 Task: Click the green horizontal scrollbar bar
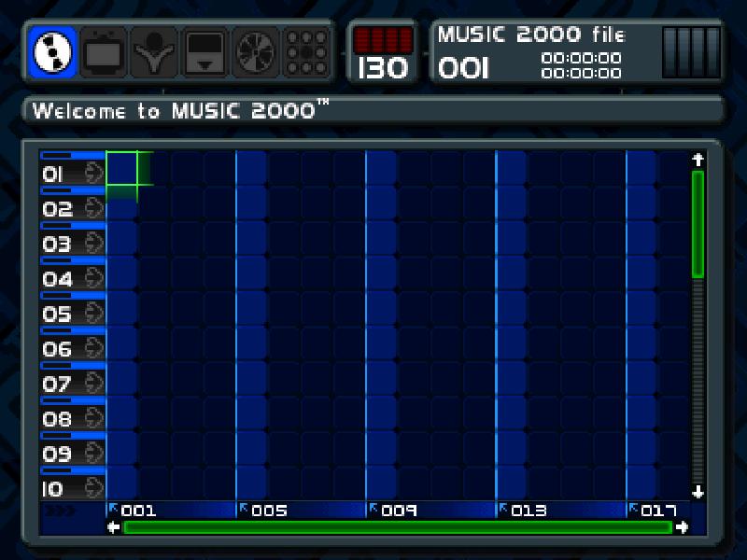click(x=398, y=527)
